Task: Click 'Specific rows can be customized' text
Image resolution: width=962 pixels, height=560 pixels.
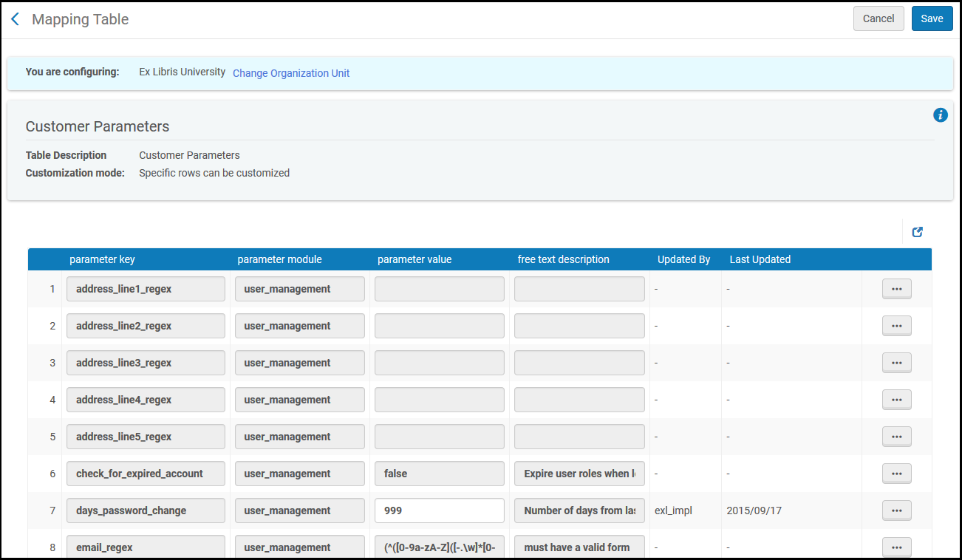Action: tap(214, 173)
